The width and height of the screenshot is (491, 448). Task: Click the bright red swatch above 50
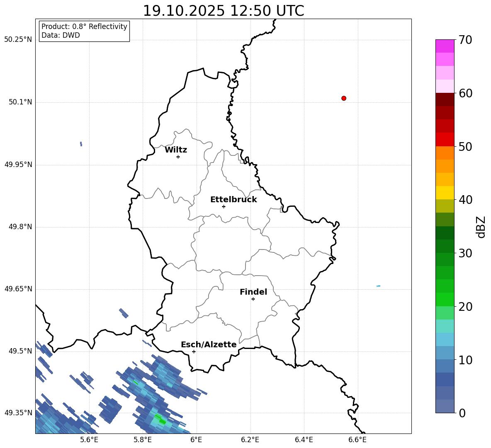click(445, 140)
